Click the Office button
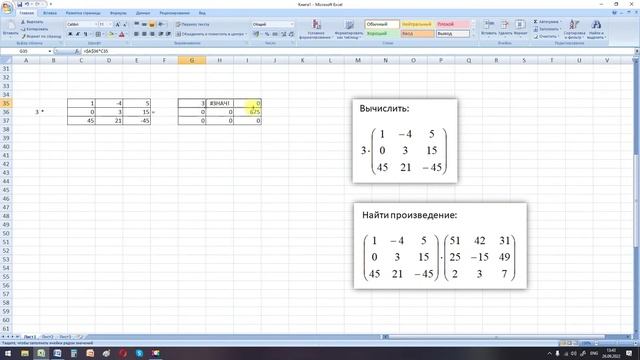Viewport: 640px width, 360px height. tap(7, 8)
